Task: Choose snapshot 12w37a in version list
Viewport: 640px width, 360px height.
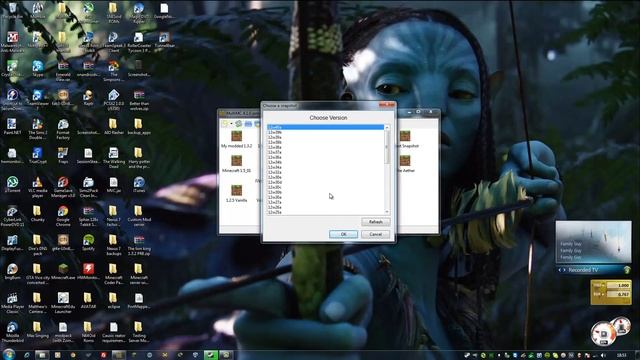Action: click(325, 152)
